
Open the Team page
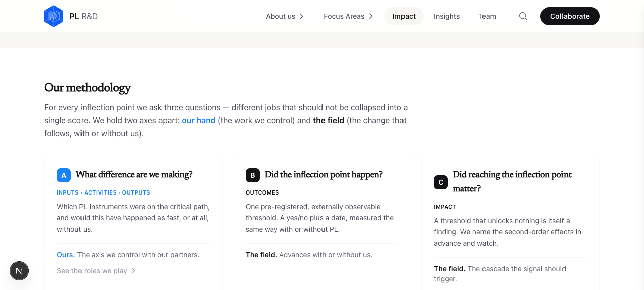487,16
